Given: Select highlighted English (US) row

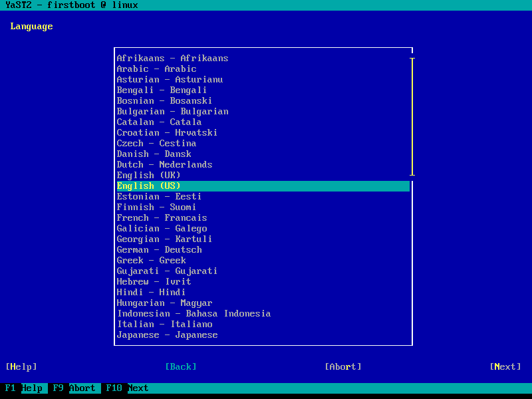Looking at the screenshot, I should point(263,186).
